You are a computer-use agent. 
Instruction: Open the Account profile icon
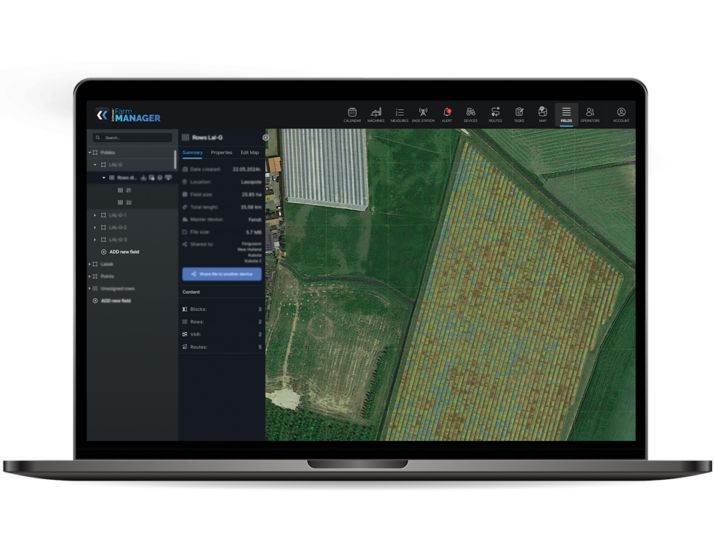pos(621,114)
